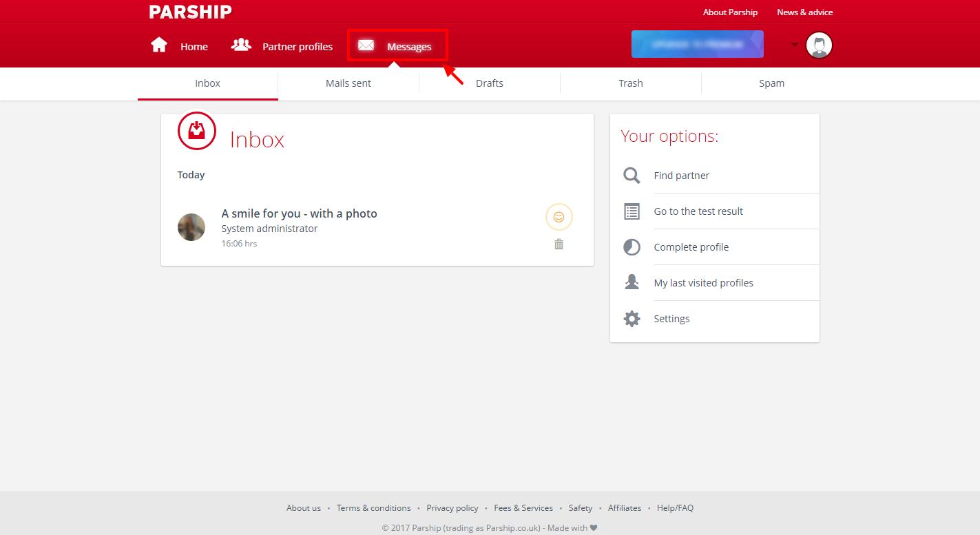Viewport: 980px width, 535px height.
Task: Open the Messages navigation item
Action: click(x=409, y=47)
